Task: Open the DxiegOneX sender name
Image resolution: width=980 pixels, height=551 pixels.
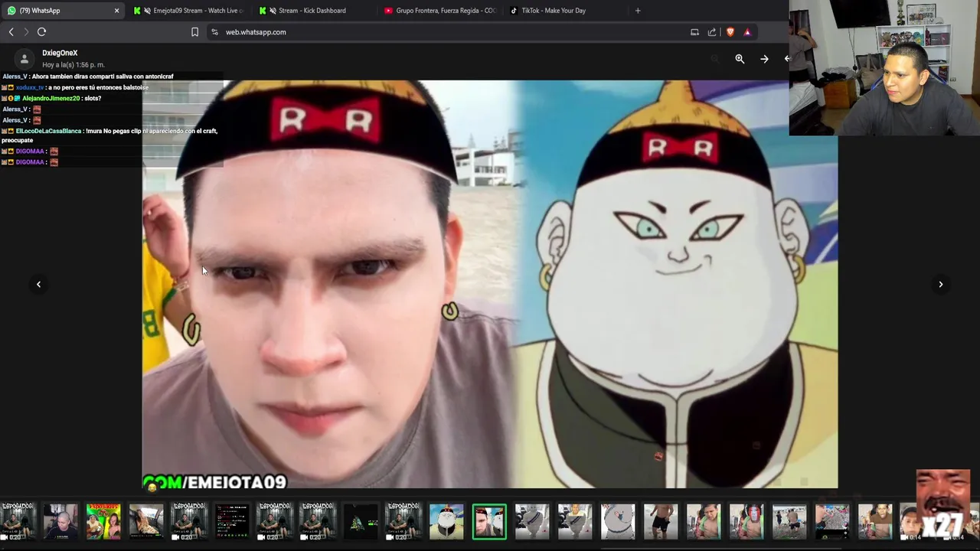Action: click(x=60, y=53)
